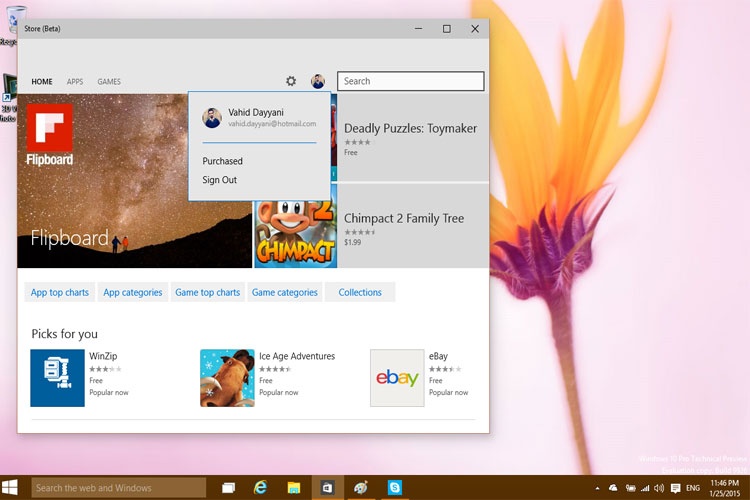Screen dimensions: 750x500
Task: Open Task View on the taskbar
Action: point(229,488)
